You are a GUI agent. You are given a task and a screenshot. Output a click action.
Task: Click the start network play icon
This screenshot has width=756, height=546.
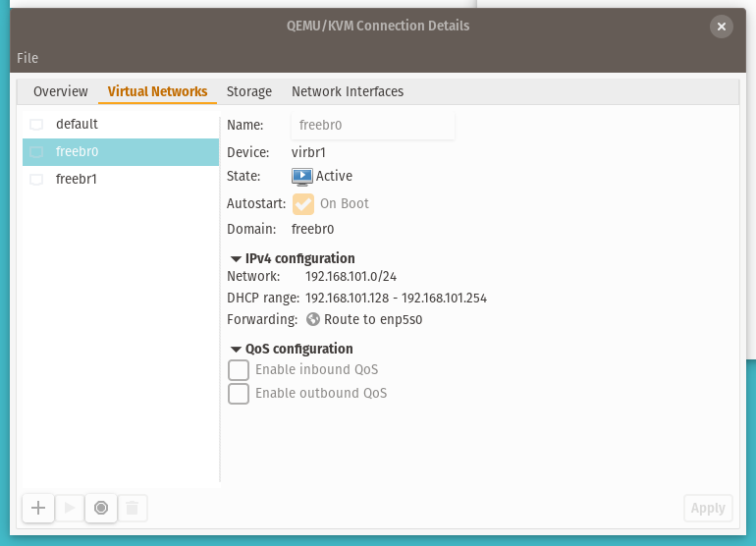pyautogui.click(x=70, y=508)
